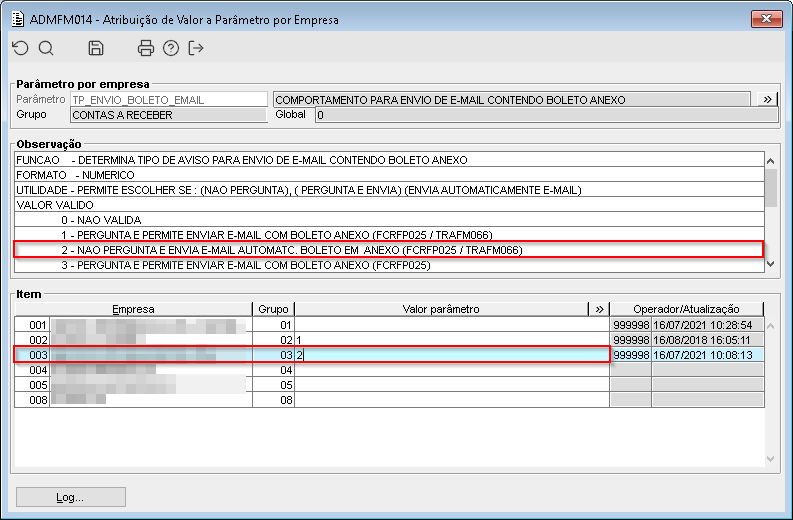Click the Grupo column header

[x=273, y=309]
